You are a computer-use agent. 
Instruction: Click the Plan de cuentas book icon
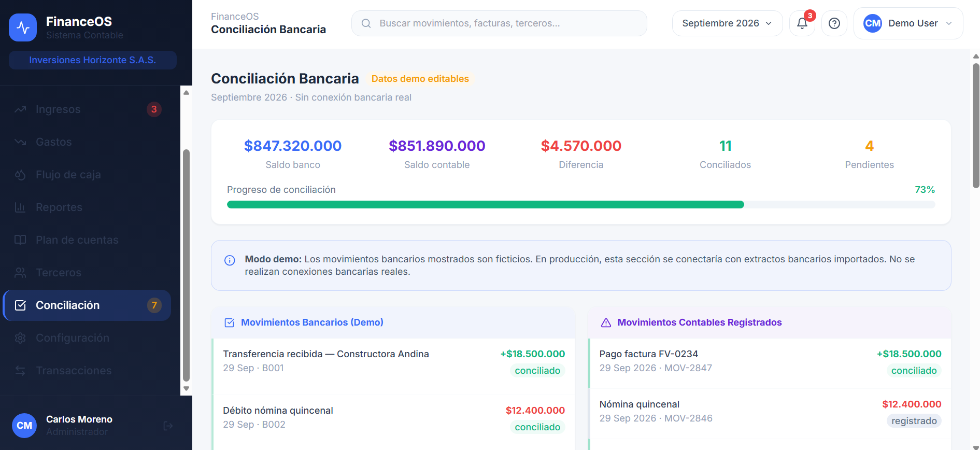20,240
